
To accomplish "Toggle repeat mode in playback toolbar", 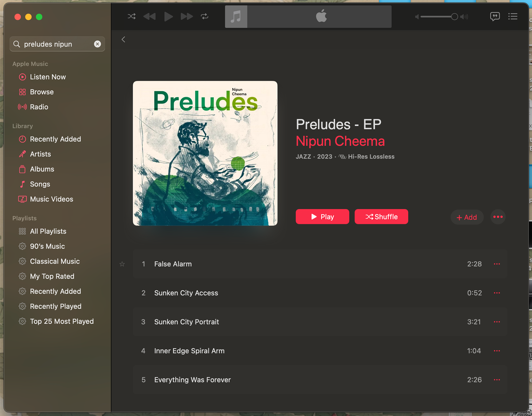I will click(x=204, y=16).
